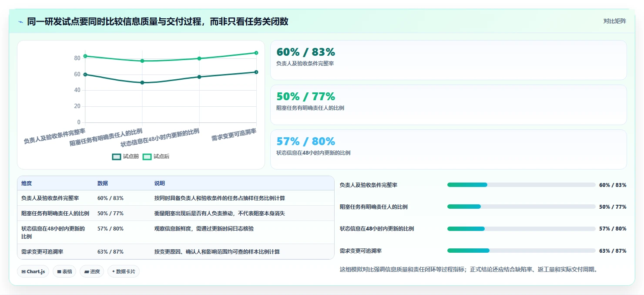Click description 按变更原因、确认人和影响范围均可查的样本比例计算
644x295 pixels.
pyautogui.click(x=217, y=252)
